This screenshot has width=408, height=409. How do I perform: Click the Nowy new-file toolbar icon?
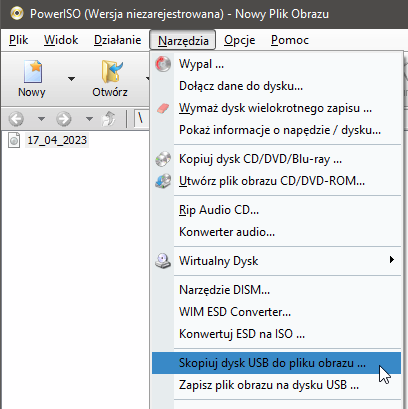33,71
